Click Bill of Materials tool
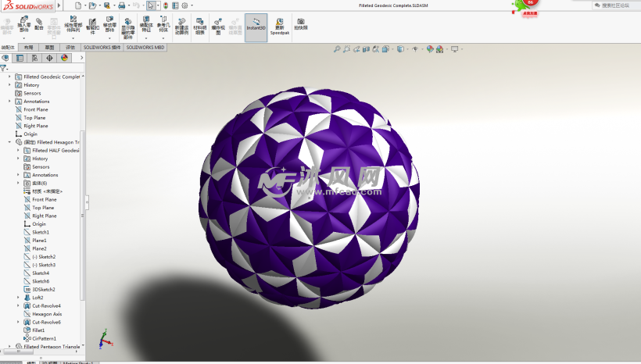 coord(200,27)
